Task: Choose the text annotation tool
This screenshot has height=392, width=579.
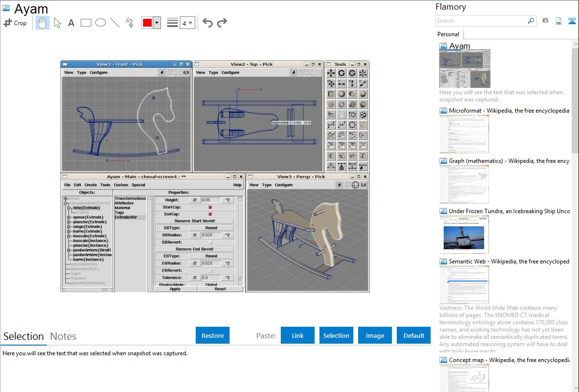Action: (x=71, y=23)
